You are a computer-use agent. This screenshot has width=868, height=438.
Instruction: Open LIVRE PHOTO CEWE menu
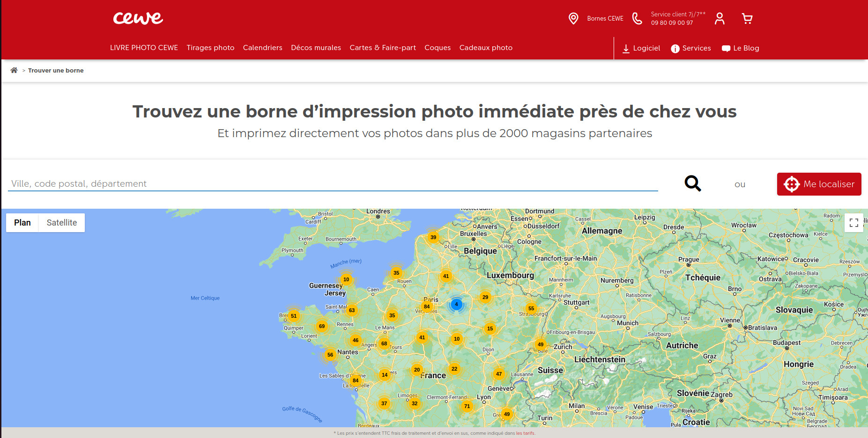tap(144, 48)
